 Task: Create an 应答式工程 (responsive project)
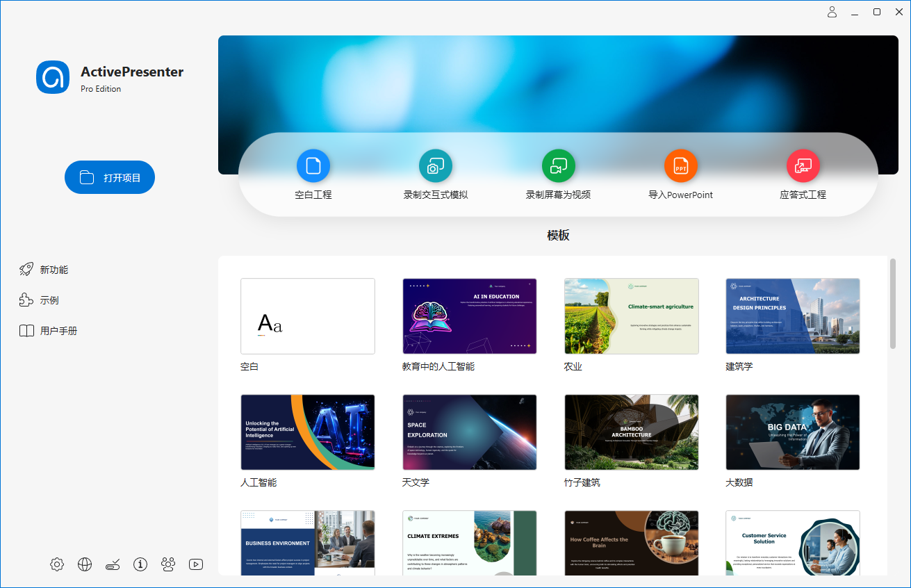803,174
